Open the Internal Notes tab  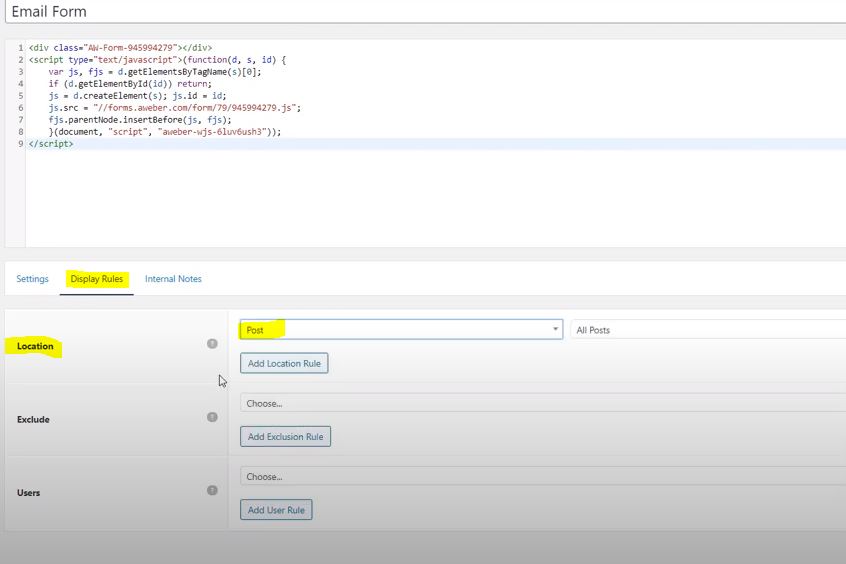click(x=173, y=279)
